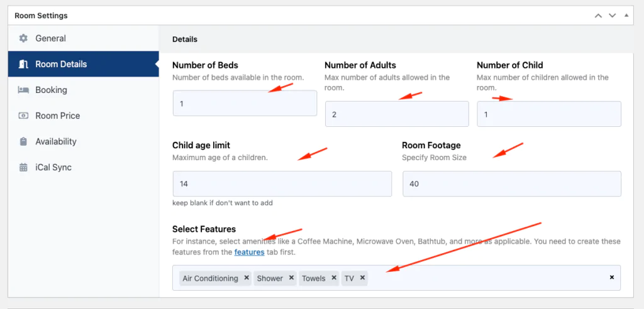The width and height of the screenshot is (644, 309).
Task: Remove the TV feature tag
Action: [x=362, y=278]
